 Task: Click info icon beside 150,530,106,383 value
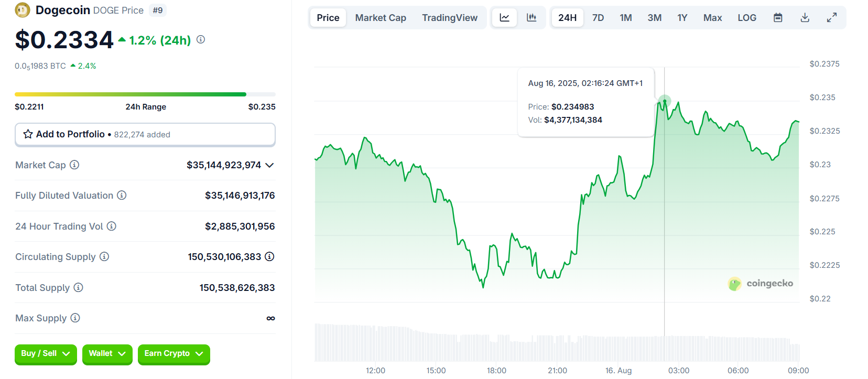pyautogui.click(x=269, y=256)
